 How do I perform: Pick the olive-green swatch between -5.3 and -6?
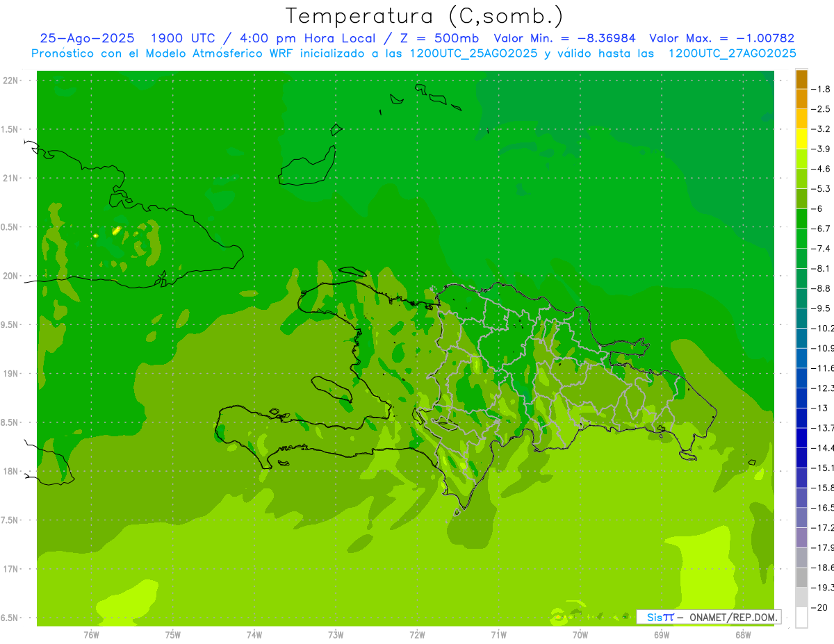(x=801, y=199)
